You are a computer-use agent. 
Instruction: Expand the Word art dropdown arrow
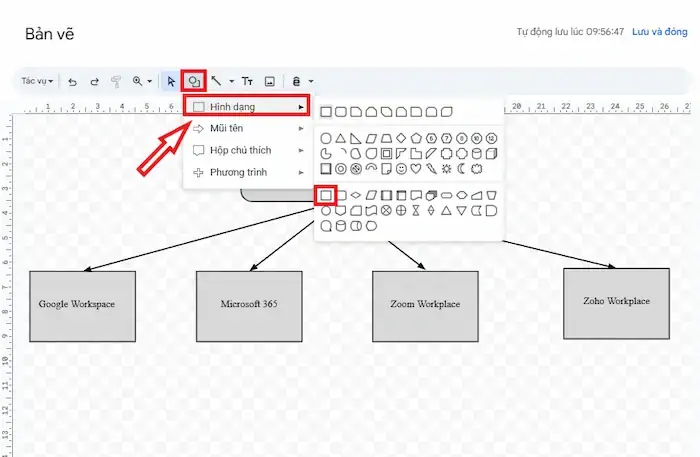(x=311, y=81)
